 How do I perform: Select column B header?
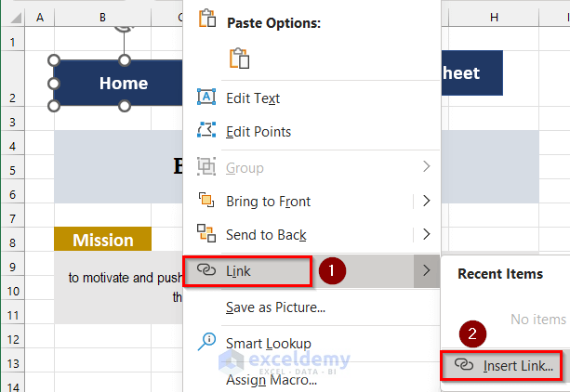tap(101, 18)
